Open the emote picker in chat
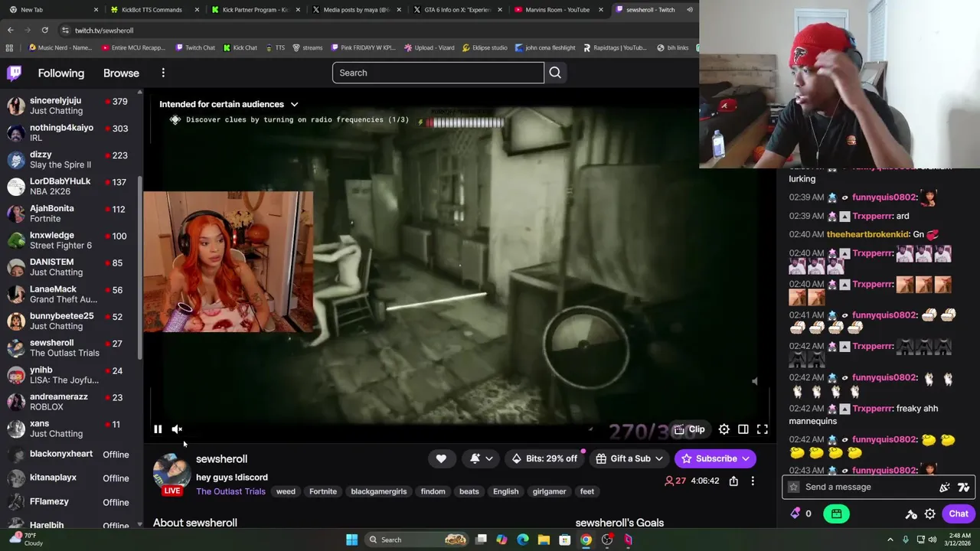Viewport: 980px width, 551px height. 963,487
